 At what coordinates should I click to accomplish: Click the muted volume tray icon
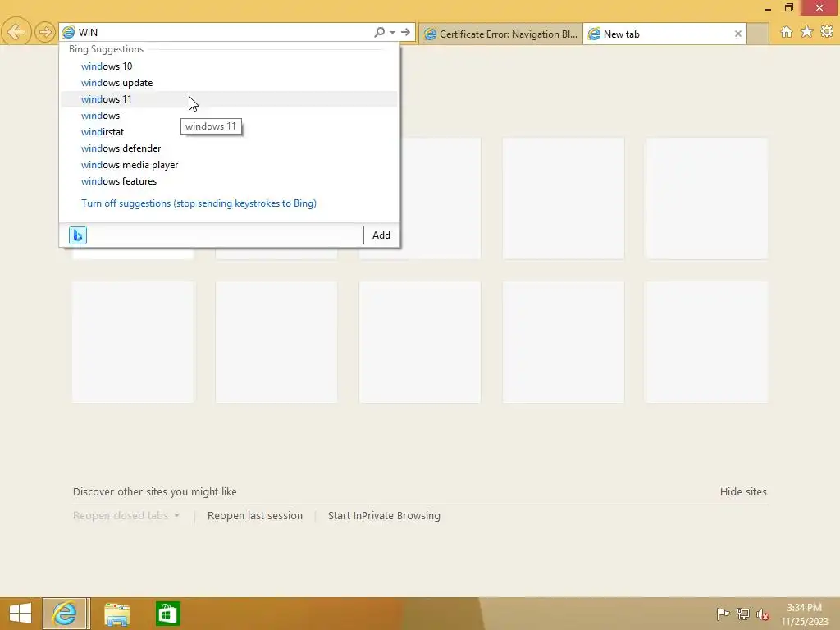pyautogui.click(x=762, y=614)
